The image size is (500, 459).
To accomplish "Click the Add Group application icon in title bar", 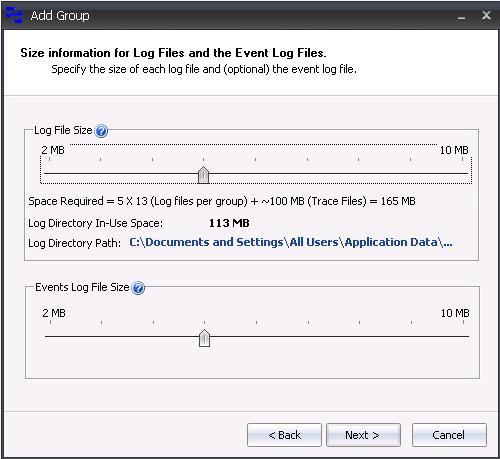I will click(x=14, y=15).
